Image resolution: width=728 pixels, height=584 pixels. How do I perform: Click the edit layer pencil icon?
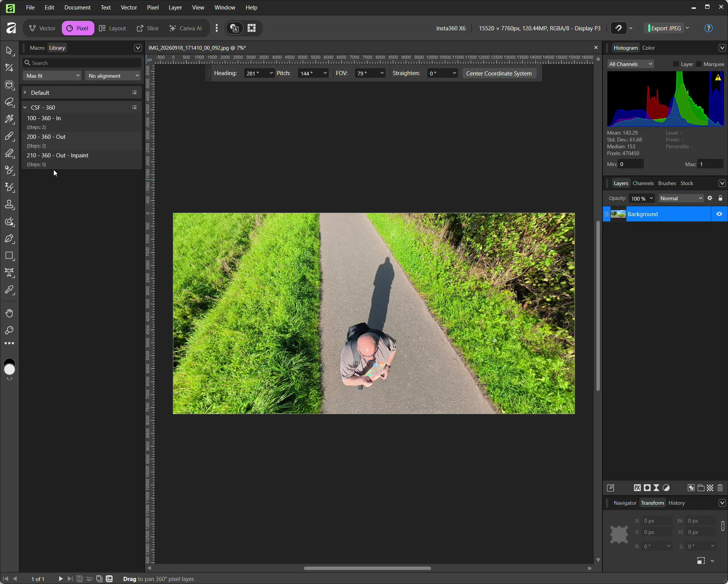(x=611, y=488)
